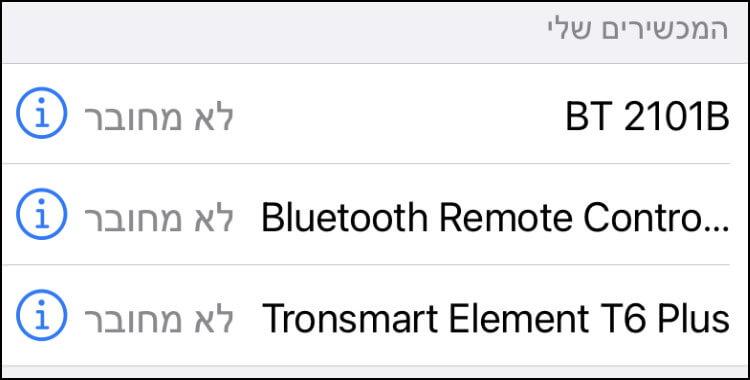Select the Bluetooth Remote Contro… device row
750x380 pixels.
coord(375,214)
